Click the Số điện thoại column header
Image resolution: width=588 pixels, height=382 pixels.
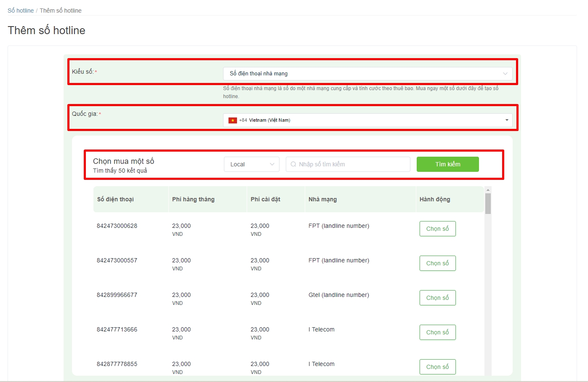click(x=115, y=199)
